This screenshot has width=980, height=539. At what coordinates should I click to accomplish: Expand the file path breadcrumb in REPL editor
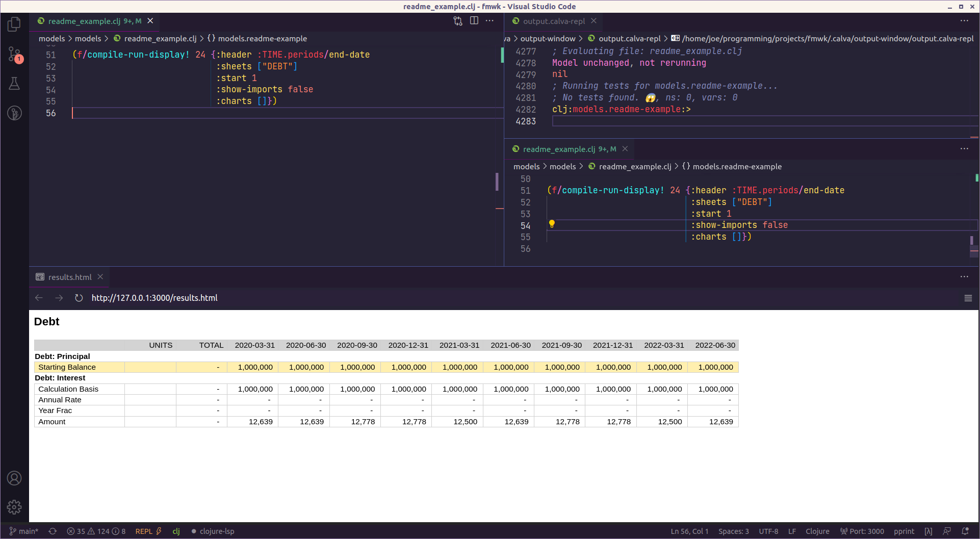[x=822, y=38]
